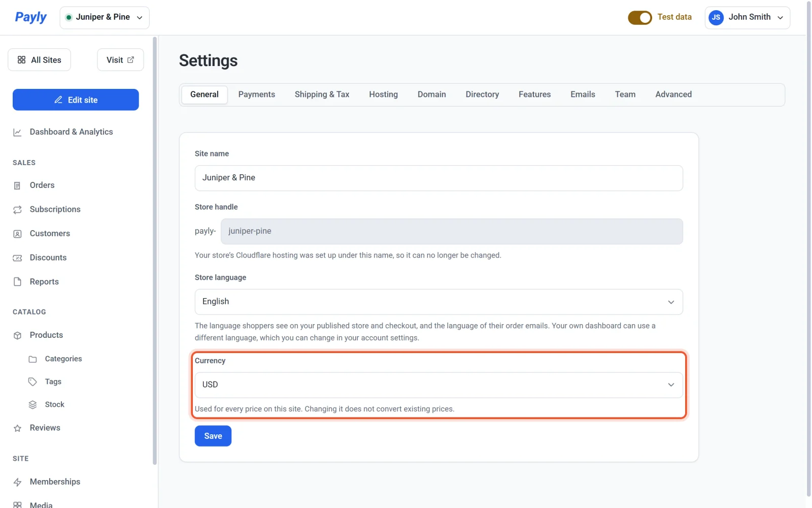The image size is (812, 508).
Task: Open the Directory tab
Action: 482,94
